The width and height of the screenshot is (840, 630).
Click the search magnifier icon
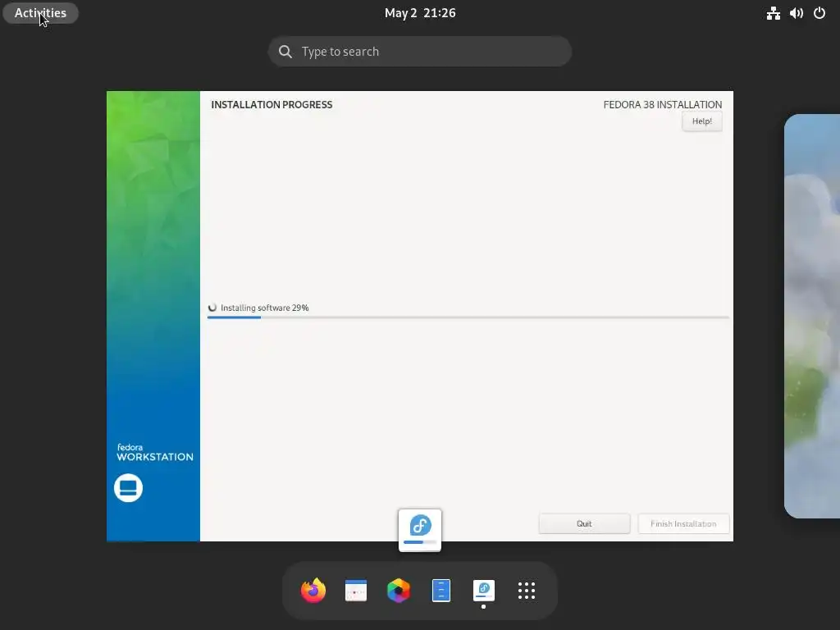pos(285,52)
